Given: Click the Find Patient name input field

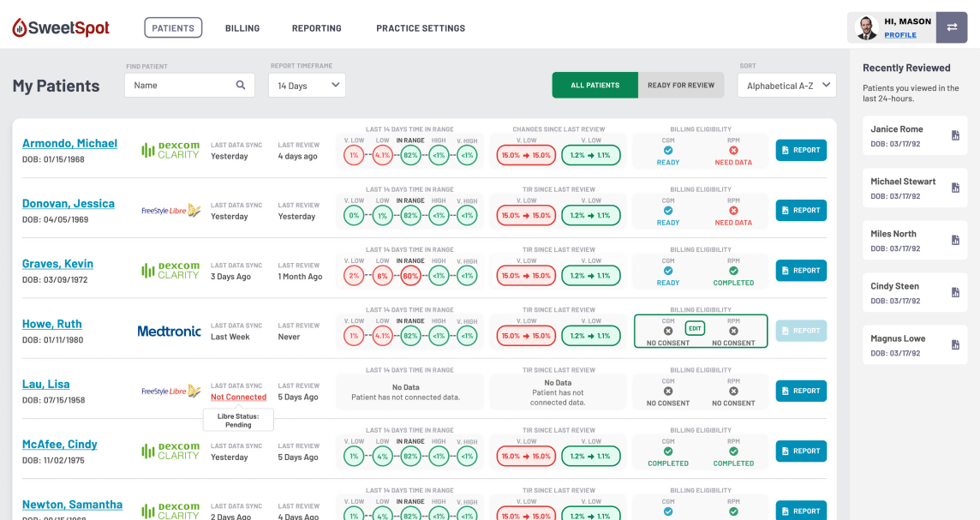Looking at the screenshot, I should [x=178, y=86].
